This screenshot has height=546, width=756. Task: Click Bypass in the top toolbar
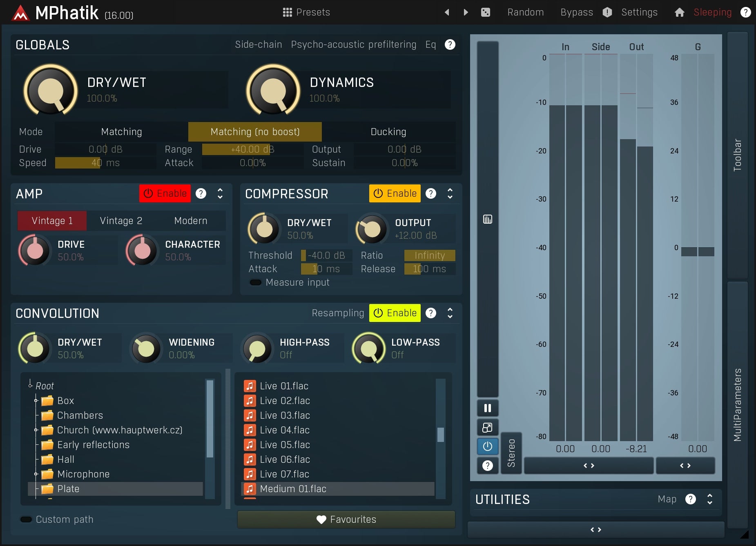577,12
